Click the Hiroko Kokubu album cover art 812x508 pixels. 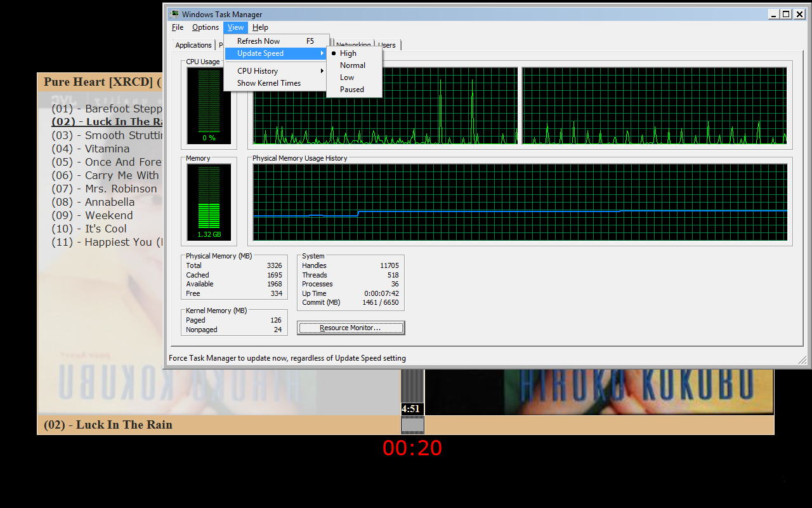(x=599, y=391)
